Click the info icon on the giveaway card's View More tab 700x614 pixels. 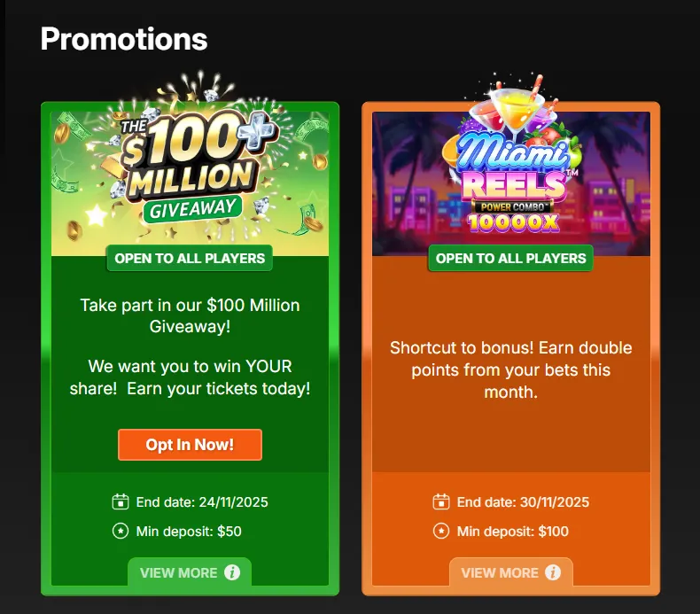pos(232,572)
